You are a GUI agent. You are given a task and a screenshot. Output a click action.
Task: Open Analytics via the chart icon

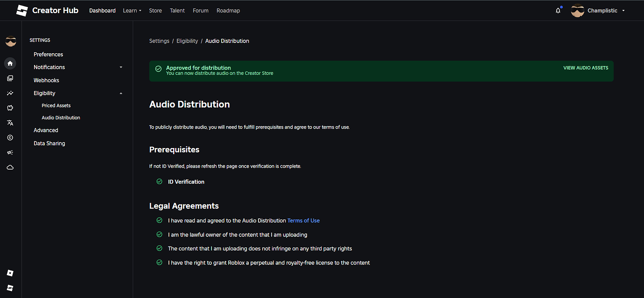(10, 93)
